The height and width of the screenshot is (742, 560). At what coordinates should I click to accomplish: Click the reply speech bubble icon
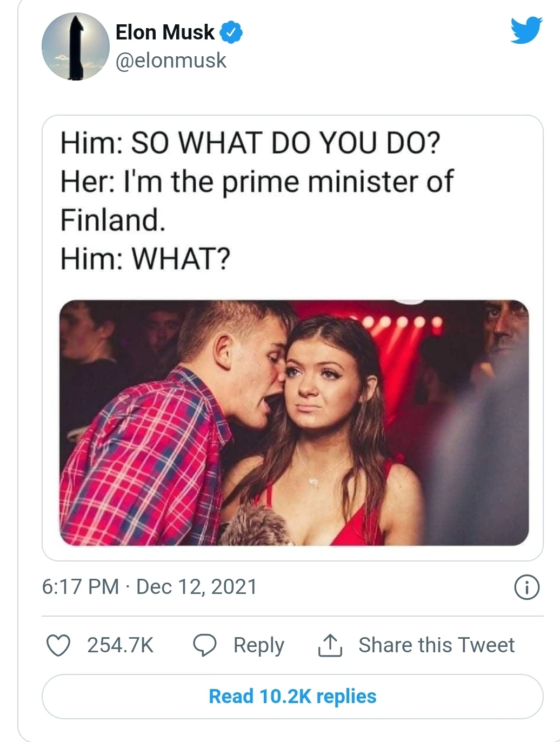coord(205,645)
